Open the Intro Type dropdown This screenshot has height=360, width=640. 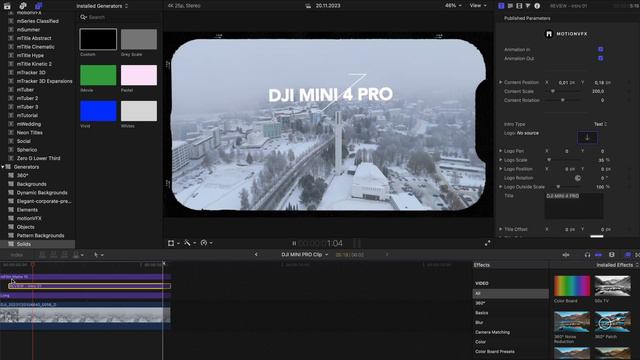600,124
